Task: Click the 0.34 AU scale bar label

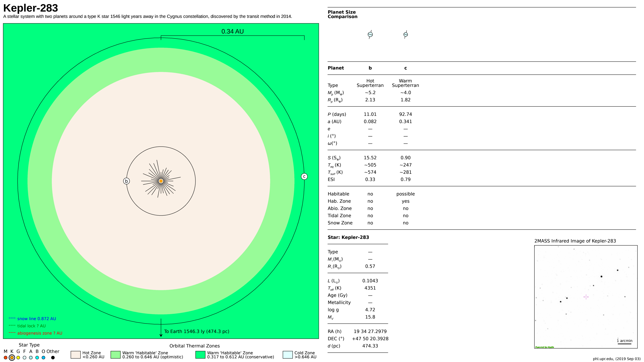Action: [x=232, y=32]
